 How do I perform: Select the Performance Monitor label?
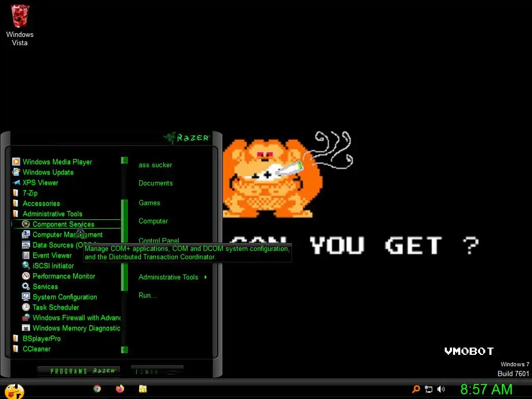(64, 276)
